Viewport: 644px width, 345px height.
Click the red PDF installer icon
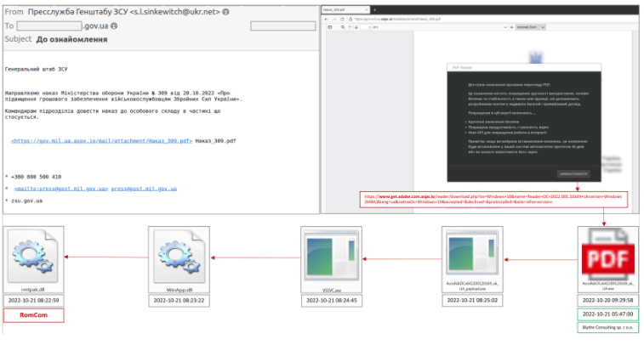[607, 257]
